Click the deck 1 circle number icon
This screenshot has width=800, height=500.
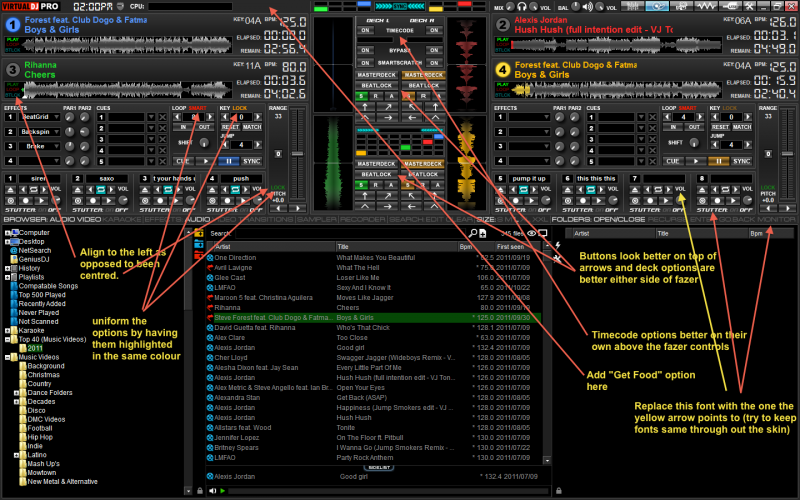(13, 24)
